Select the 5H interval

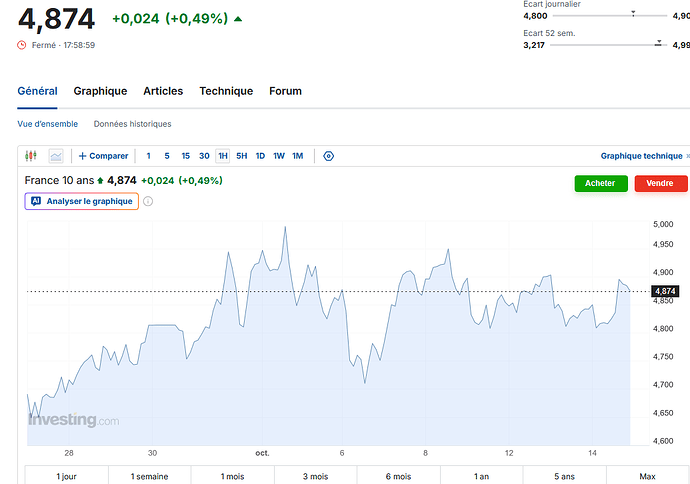tap(242, 156)
